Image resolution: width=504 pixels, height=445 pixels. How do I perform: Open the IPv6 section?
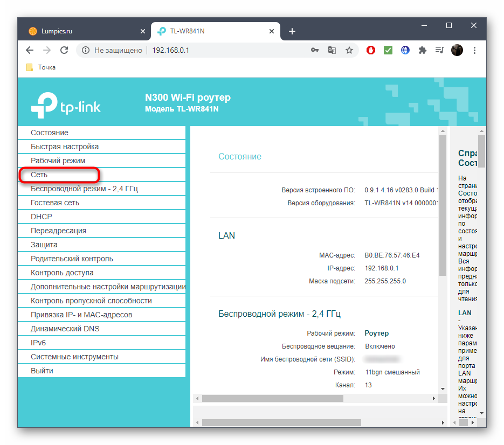pyautogui.click(x=101, y=343)
